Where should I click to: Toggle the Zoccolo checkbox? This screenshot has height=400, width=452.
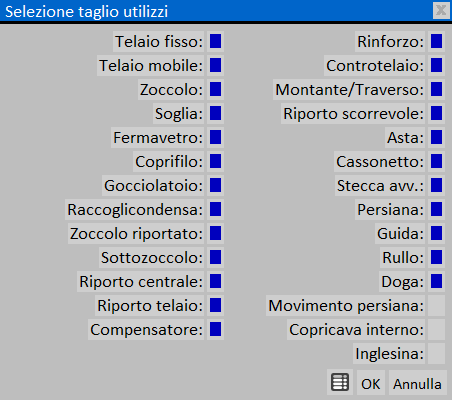(x=215, y=89)
